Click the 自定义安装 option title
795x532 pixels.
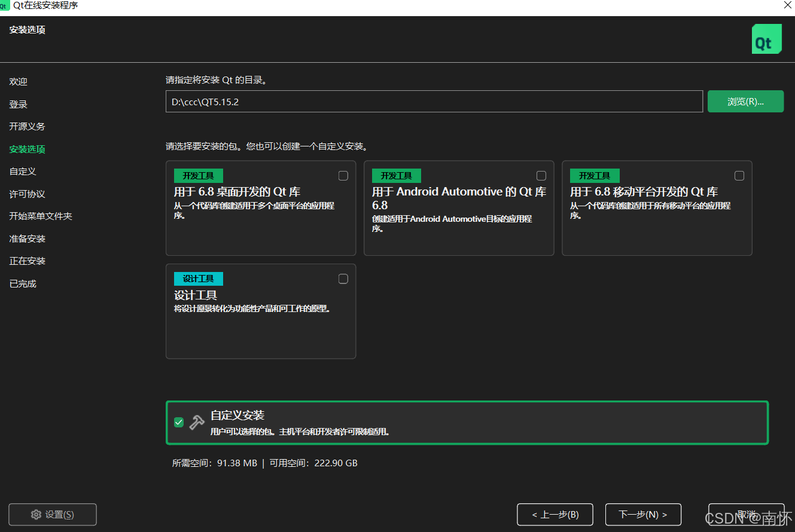(x=237, y=415)
